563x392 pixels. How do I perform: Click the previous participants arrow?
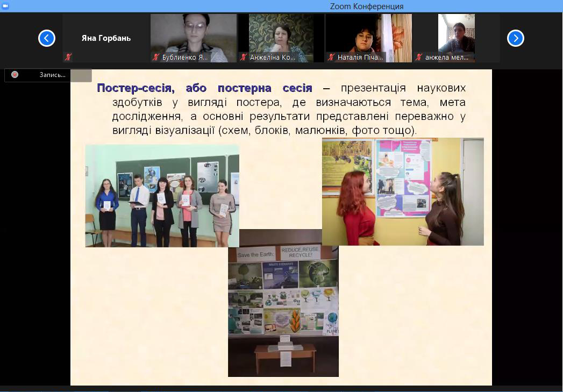[x=47, y=38]
